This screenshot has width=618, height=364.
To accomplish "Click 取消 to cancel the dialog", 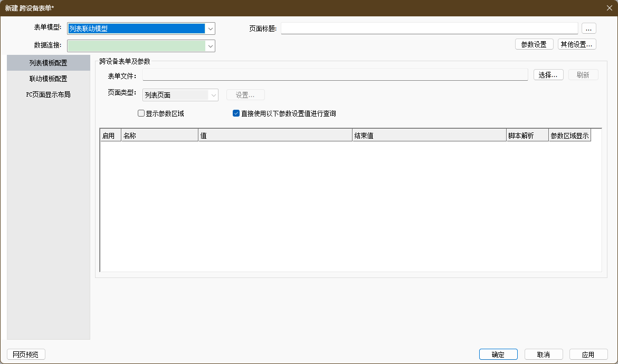I will pyautogui.click(x=543, y=355).
